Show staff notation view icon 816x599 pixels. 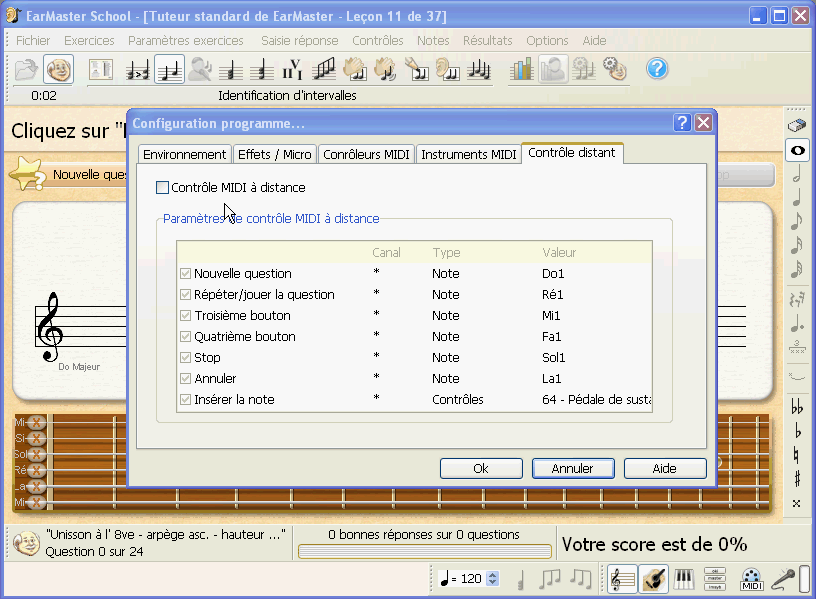622,579
